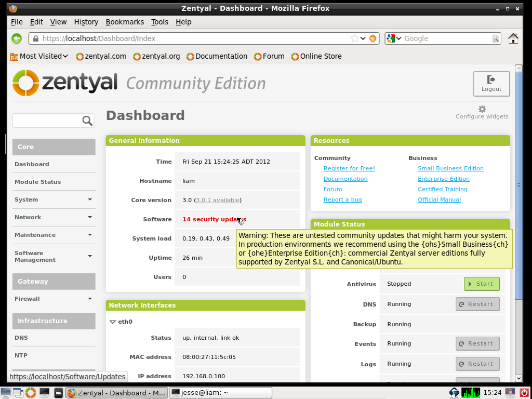Image resolution: width=532 pixels, height=399 pixels.
Task: Restart the Events module
Action: point(477,343)
